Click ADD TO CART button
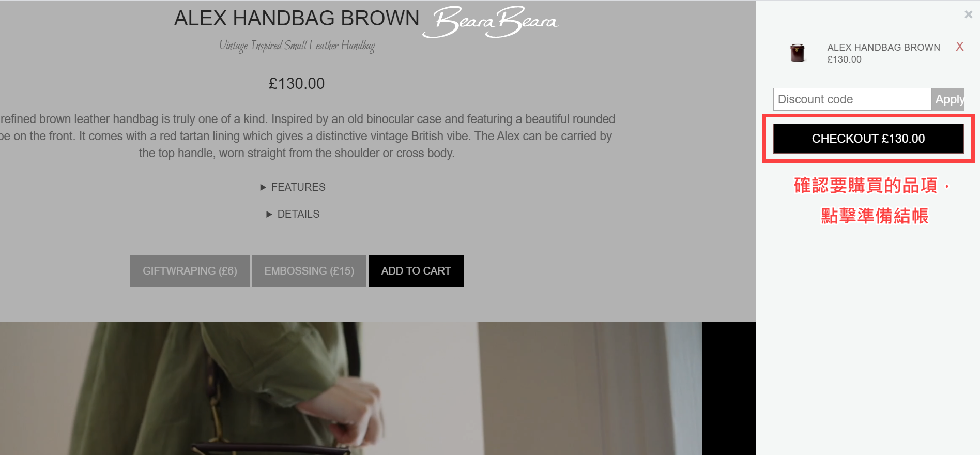 (416, 271)
